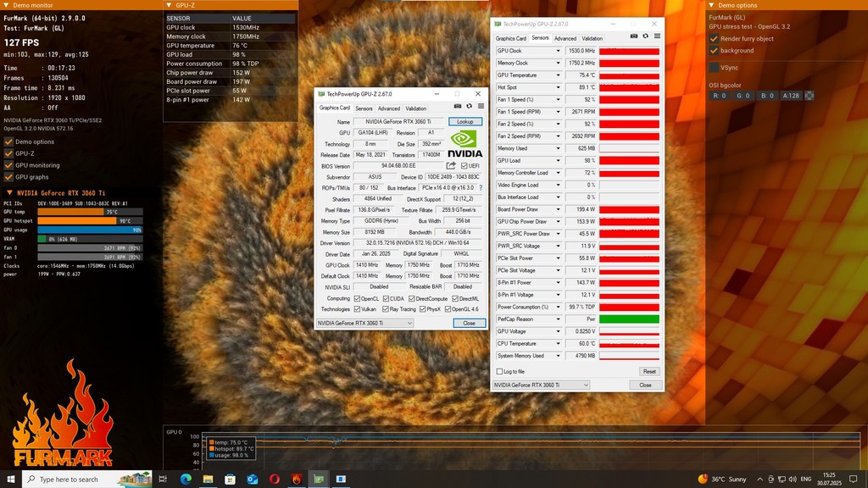868x488 pixels.
Task: Click OSI bgcolor color preview swatch
Action: [810, 96]
